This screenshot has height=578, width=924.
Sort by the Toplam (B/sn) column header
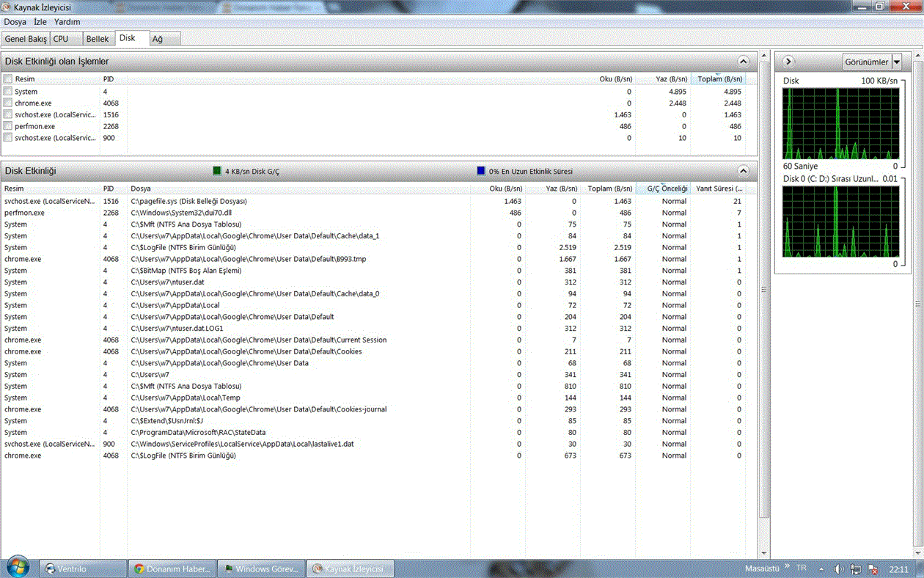click(719, 79)
